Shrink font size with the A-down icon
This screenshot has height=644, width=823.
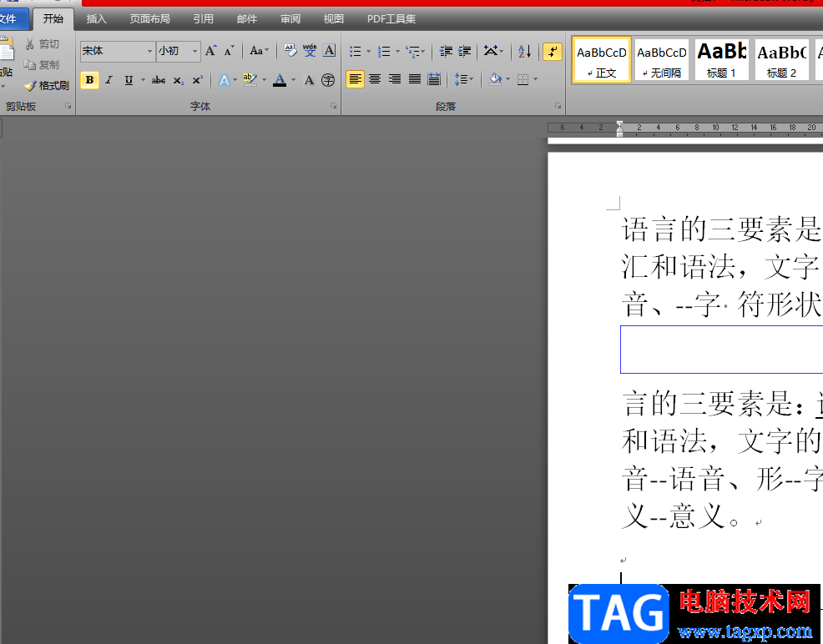tap(230, 51)
